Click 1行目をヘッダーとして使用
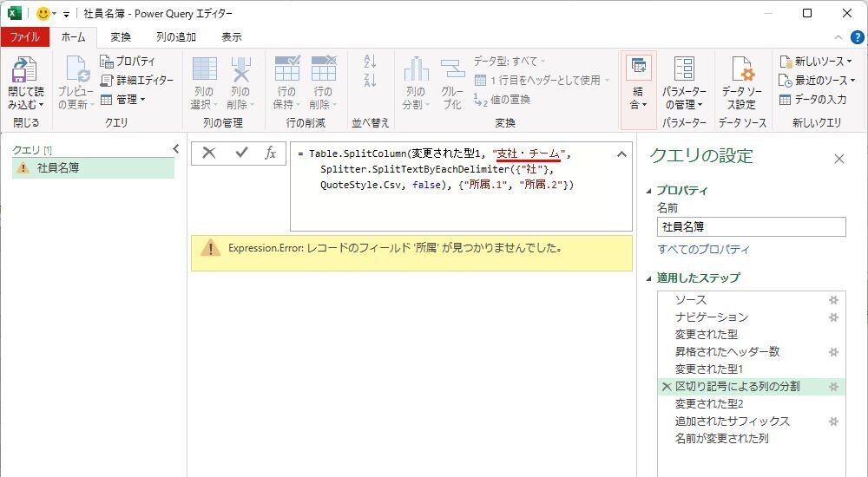The width and height of the screenshot is (868, 477). [542, 81]
